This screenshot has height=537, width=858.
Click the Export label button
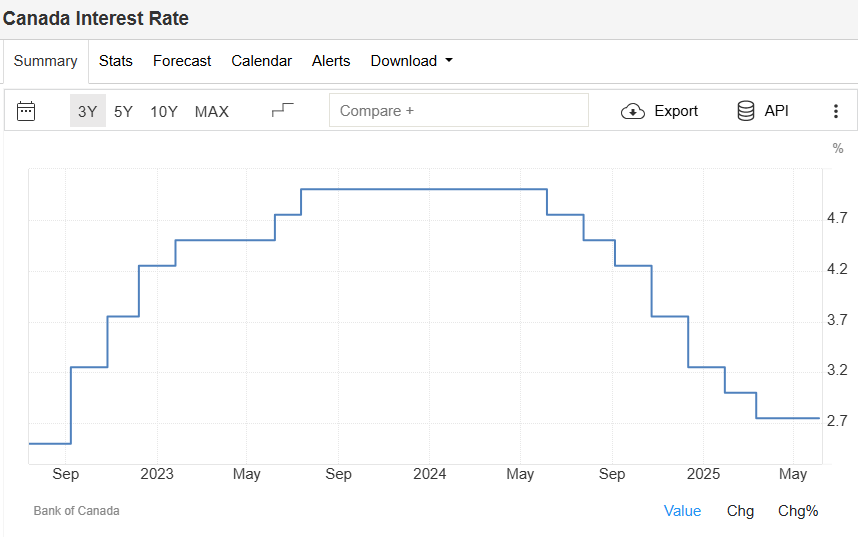coord(676,111)
